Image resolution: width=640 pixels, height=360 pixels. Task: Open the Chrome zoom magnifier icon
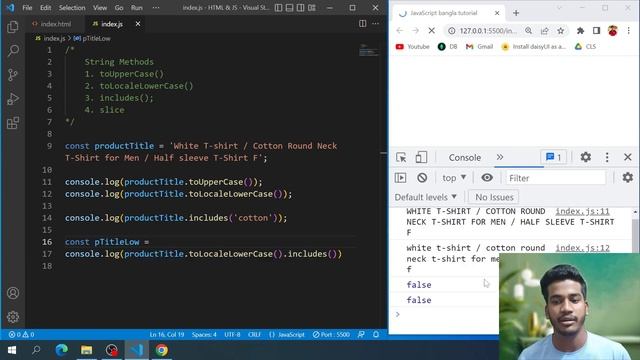(x=529, y=31)
